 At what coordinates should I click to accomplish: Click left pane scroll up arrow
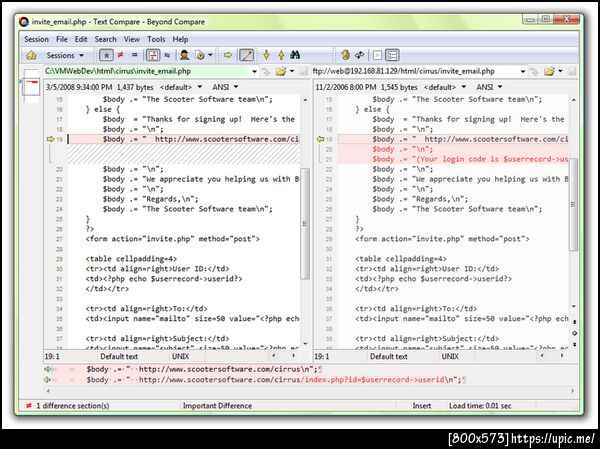tap(305, 100)
